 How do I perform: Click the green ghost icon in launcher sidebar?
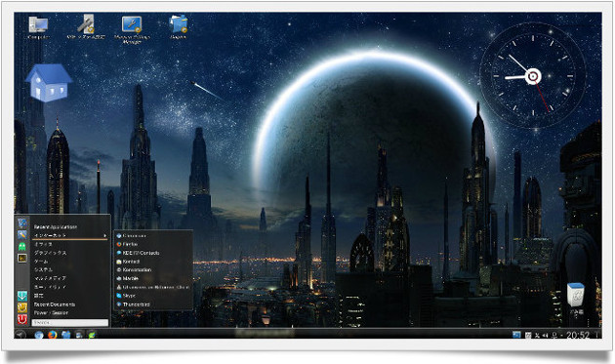(21, 246)
